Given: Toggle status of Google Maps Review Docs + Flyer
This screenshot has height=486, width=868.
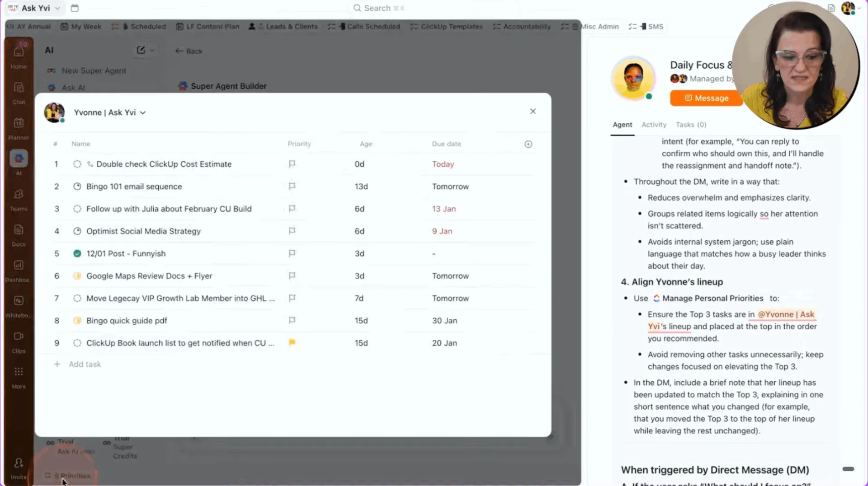Looking at the screenshot, I should click(x=77, y=276).
